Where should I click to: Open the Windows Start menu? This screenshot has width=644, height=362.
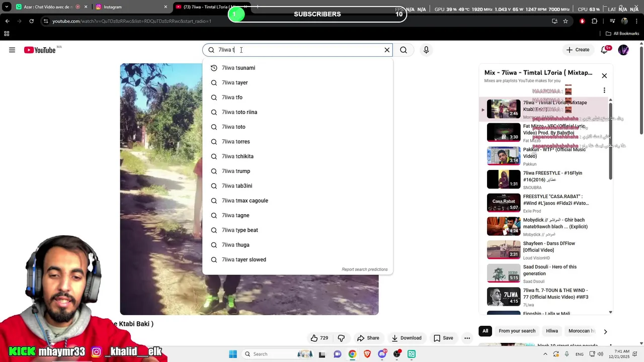pos(233,354)
